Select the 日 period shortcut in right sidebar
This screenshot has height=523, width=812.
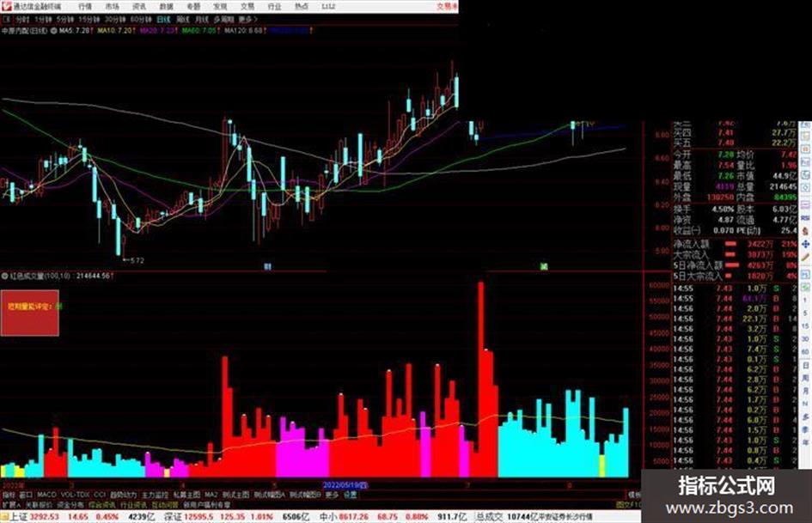coord(805,365)
